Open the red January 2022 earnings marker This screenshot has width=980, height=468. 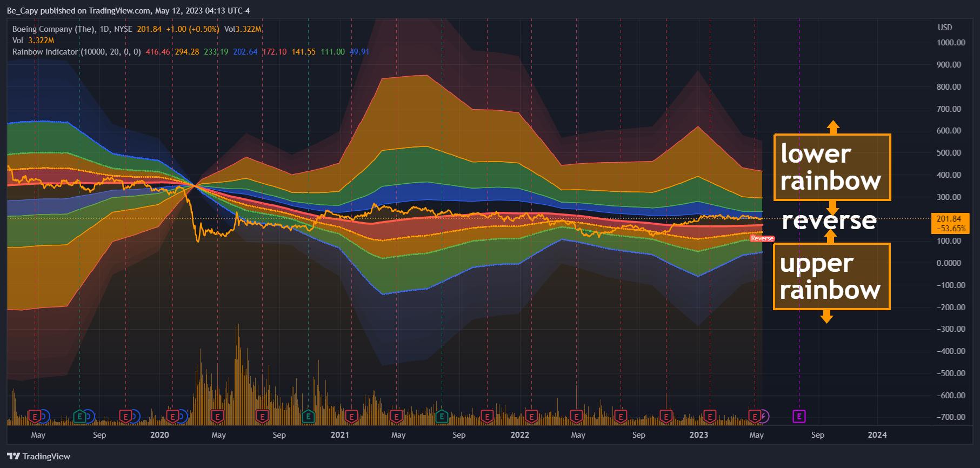coord(531,417)
